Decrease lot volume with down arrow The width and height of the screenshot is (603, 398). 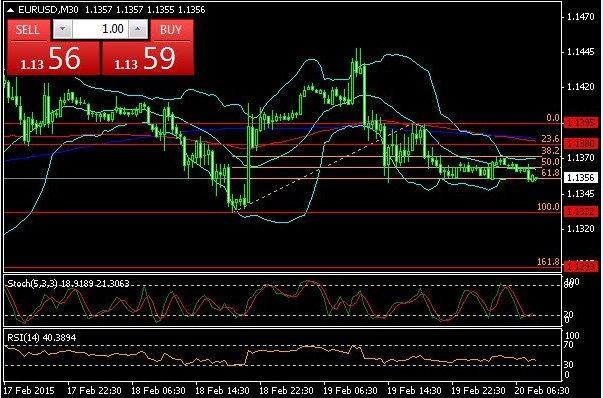63,29
